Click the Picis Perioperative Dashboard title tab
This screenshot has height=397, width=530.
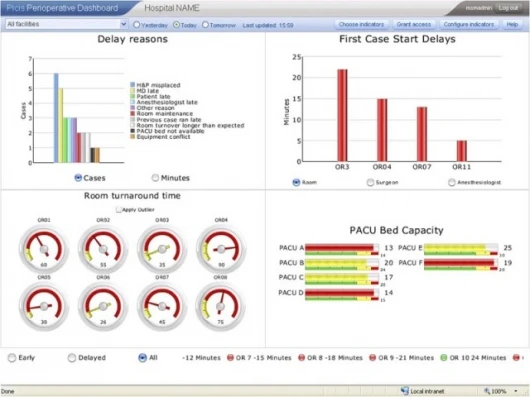point(63,8)
